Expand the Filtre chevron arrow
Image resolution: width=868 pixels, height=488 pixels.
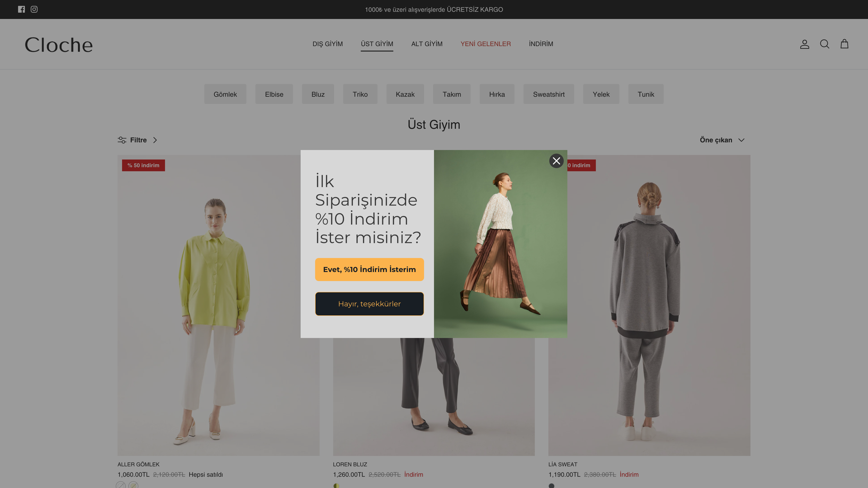click(155, 140)
